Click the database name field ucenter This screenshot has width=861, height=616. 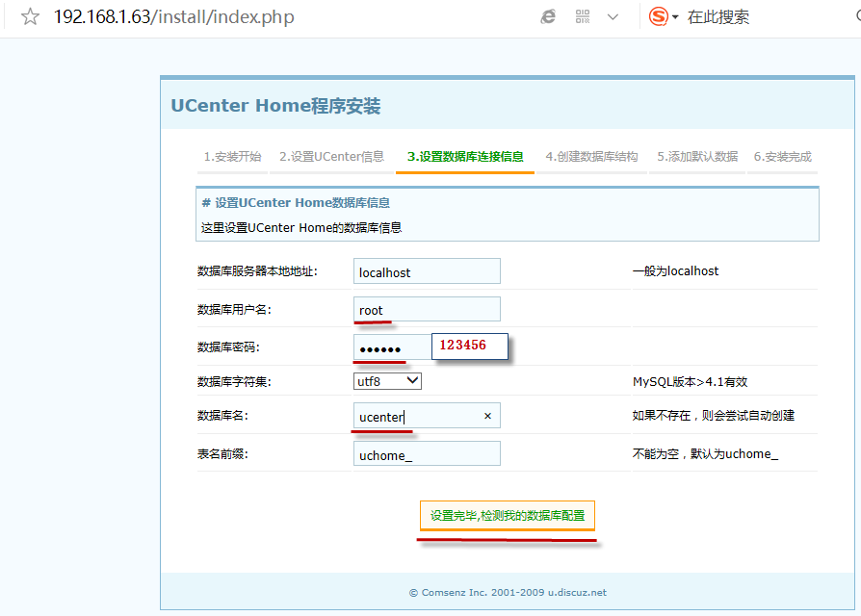(427, 417)
